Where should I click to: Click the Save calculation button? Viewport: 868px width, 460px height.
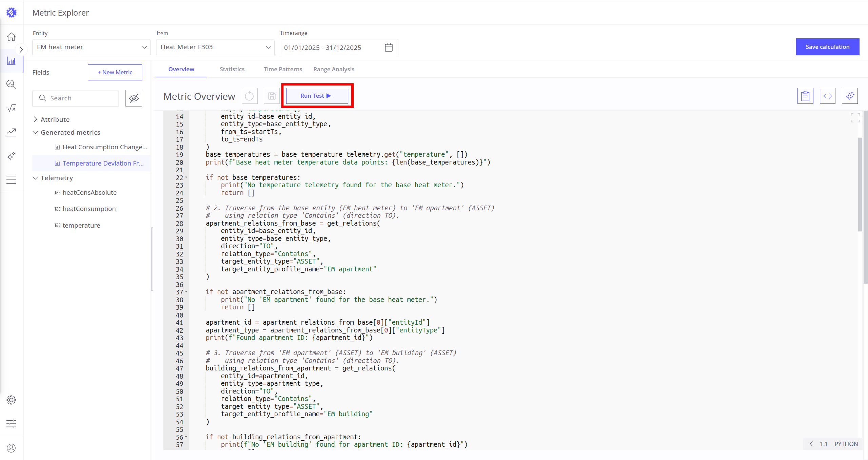click(827, 47)
